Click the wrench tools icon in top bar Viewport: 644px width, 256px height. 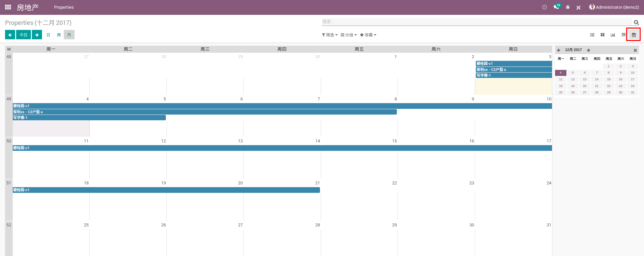pyautogui.click(x=579, y=7)
